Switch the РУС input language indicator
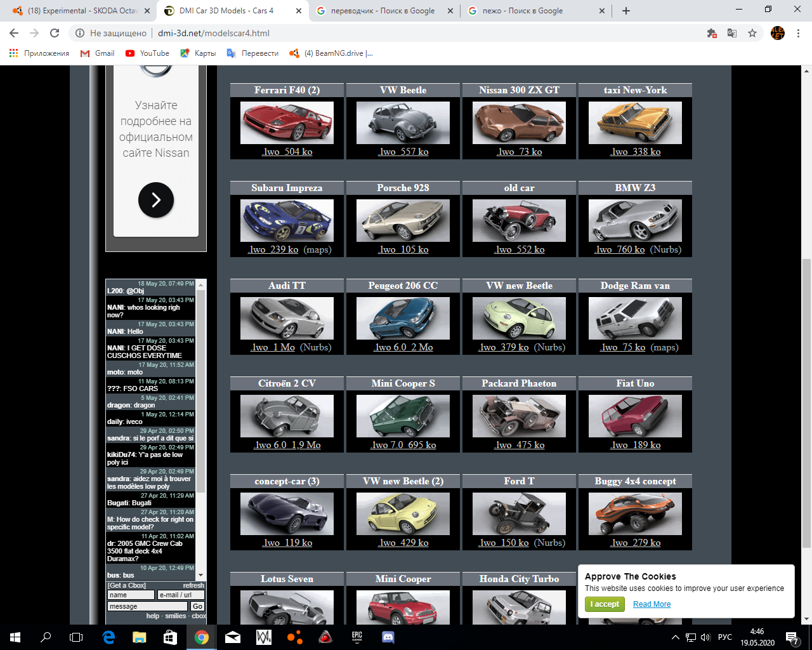 (x=724, y=637)
